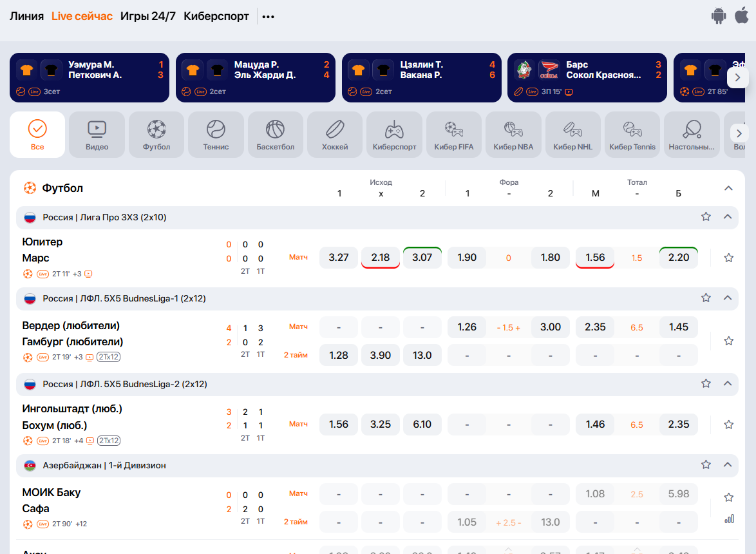The image size is (756, 554).
Task: Add Юпитер vs Марс match to favorites
Action: point(729,258)
